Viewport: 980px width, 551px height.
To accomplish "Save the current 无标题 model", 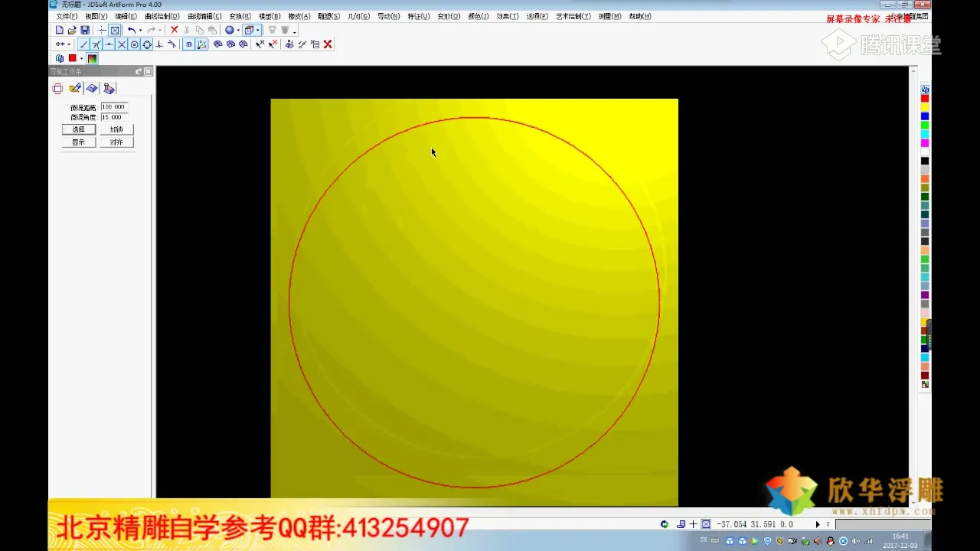I will (86, 30).
